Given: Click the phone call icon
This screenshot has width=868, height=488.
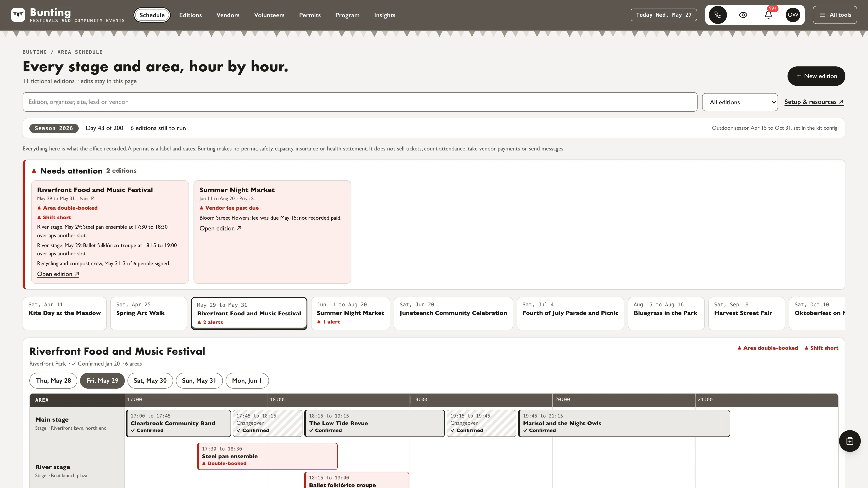Looking at the screenshot, I should 718,15.
